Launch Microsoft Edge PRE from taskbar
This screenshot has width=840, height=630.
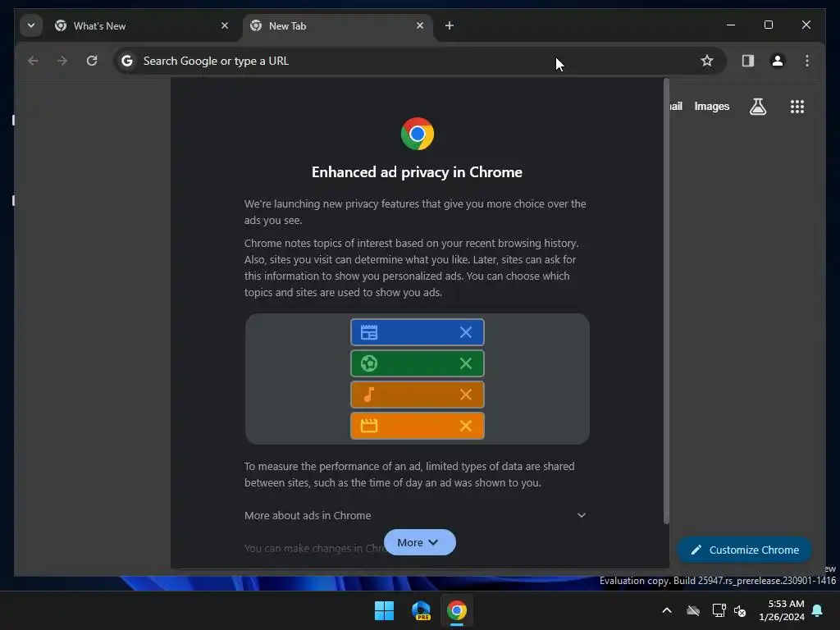pos(421,610)
